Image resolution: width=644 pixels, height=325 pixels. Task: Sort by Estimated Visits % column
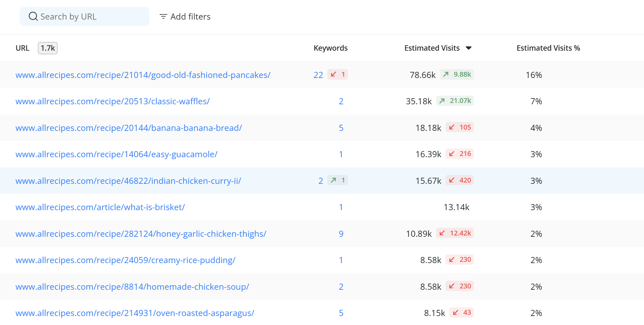[548, 48]
